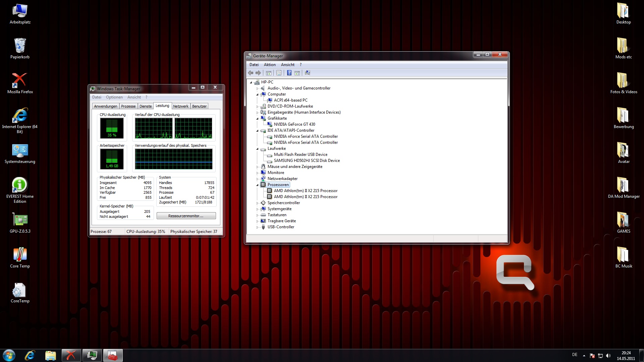The width and height of the screenshot is (644, 362).
Task: Open the Aktion menu in Geräte-Manager
Action: coord(269,65)
